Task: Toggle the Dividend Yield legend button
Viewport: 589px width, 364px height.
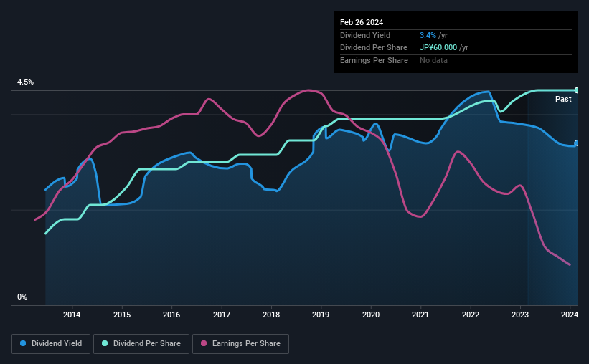Action: point(51,344)
